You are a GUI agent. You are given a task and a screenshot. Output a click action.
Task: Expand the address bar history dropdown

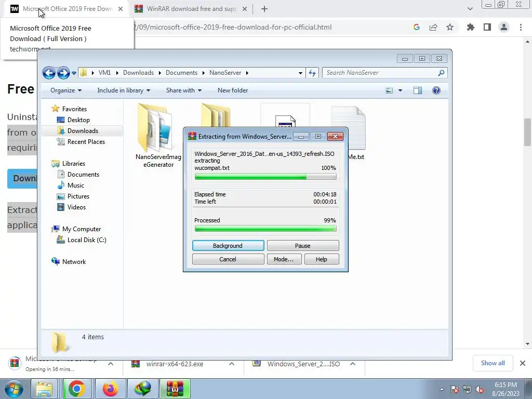(300, 73)
